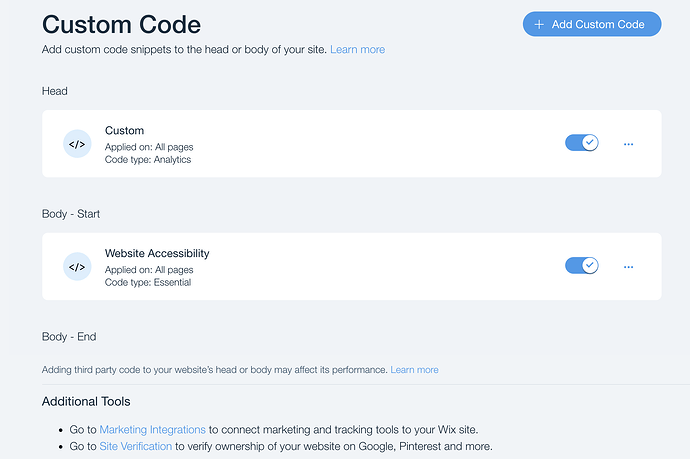Turn off the Website Accessibility snippet toggle
The width and height of the screenshot is (690, 459).
click(581, 266)
